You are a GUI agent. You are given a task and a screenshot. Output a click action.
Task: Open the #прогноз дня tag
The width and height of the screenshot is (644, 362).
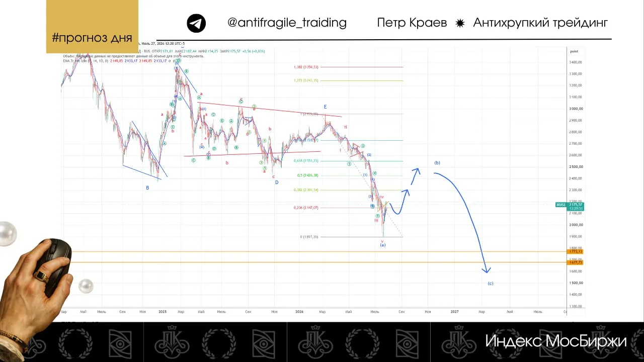92,38
